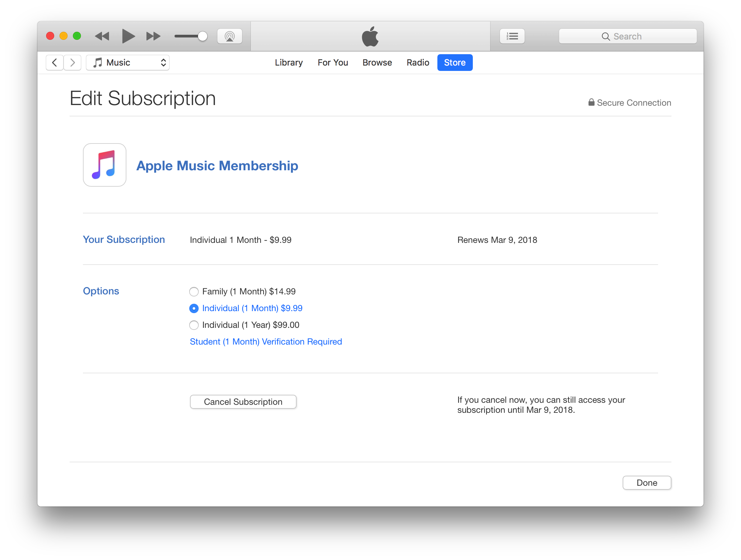The height and width of the screenshot is (560, 741).
Task: Click the Apple Music Membership title link
Action: pos(217,166)
